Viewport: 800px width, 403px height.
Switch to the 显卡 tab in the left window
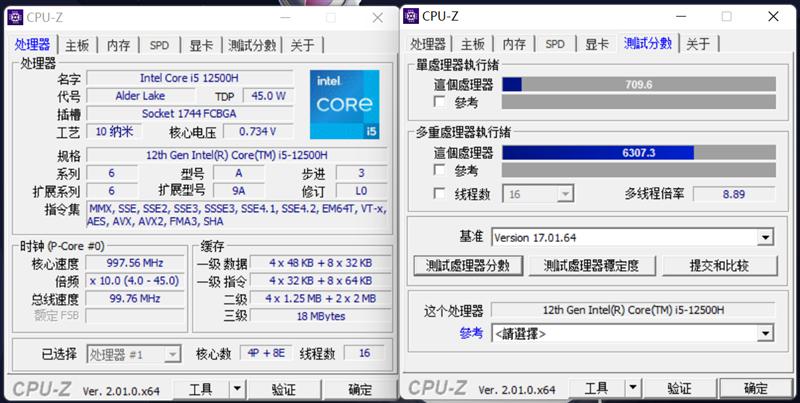click(x=201, y=45)
